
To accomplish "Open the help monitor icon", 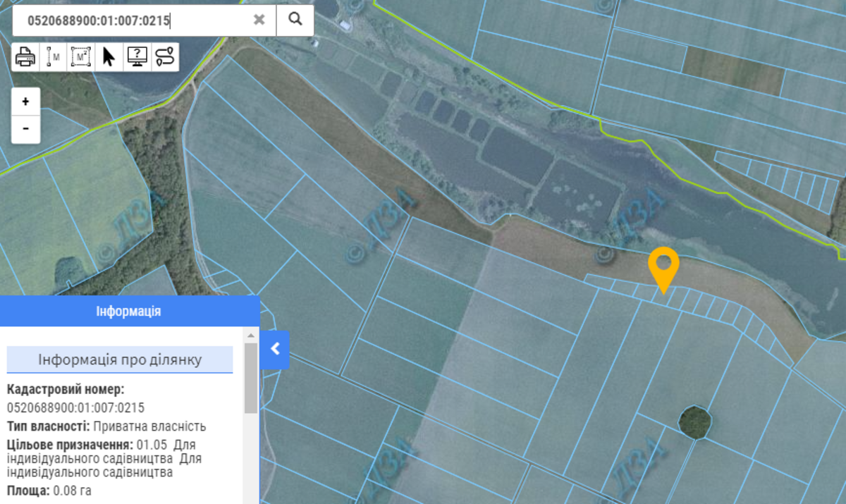I will tap(137, 56).
